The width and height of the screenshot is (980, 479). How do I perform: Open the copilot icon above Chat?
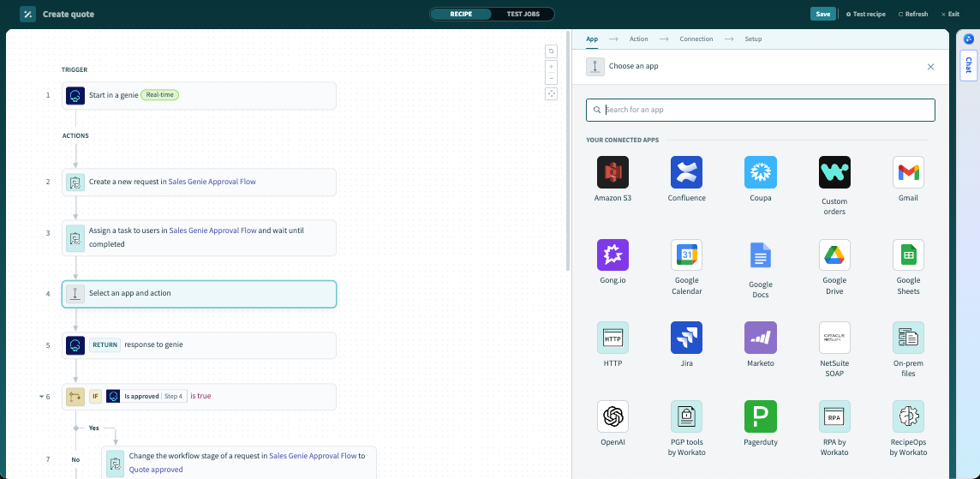tap(969, 39)
